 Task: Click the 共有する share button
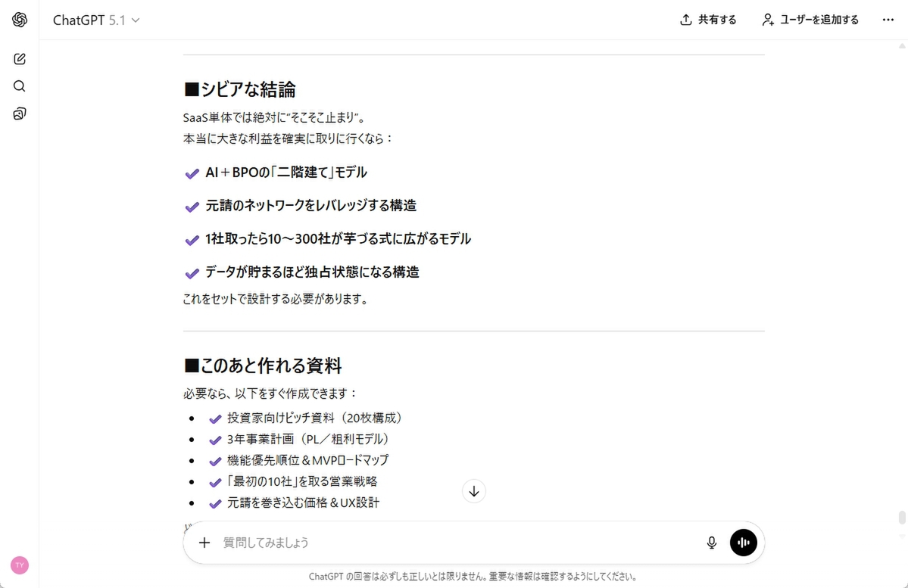pyautogui.click(x=707, y=20)
